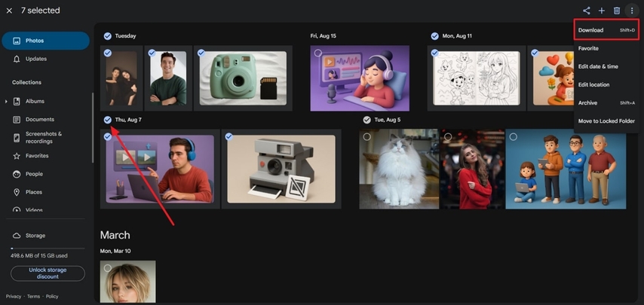Click the plus add-to icon
The image size is (644, 305).
click(602, 11)
